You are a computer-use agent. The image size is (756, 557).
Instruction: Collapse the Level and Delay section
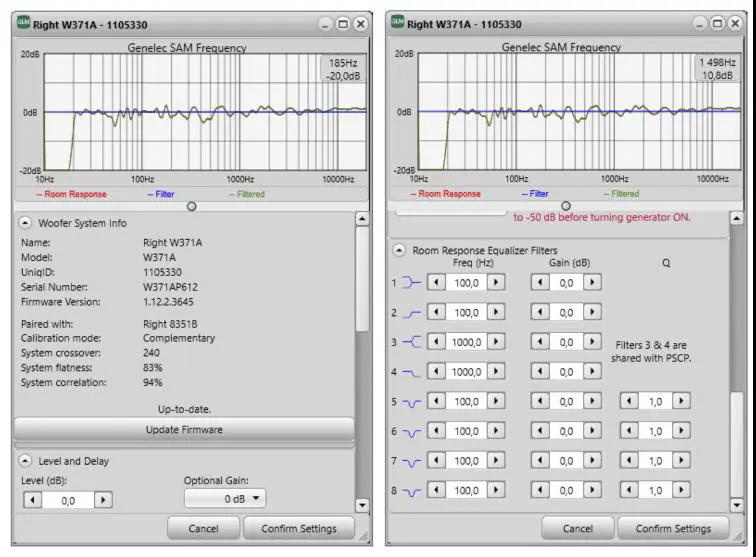click(x=25, y=461)
